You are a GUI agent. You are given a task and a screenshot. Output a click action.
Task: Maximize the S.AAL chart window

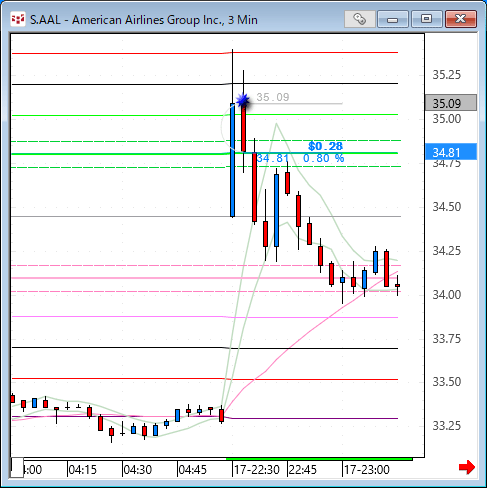pos(426,19)
